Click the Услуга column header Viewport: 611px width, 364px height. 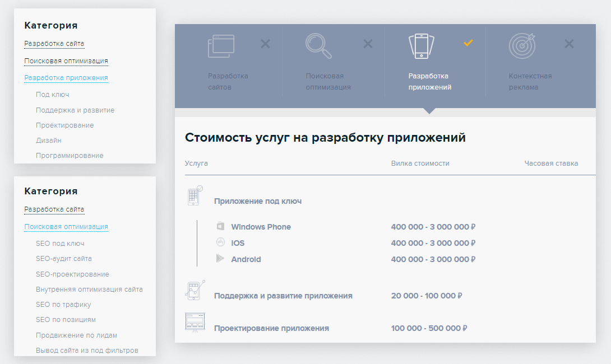(x=196, y=164)
